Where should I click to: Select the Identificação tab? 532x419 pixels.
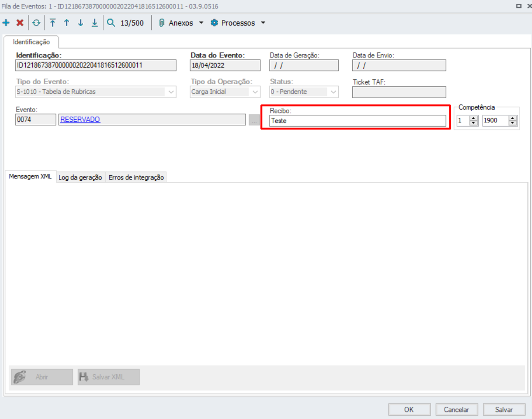click(x=31, y=42)
